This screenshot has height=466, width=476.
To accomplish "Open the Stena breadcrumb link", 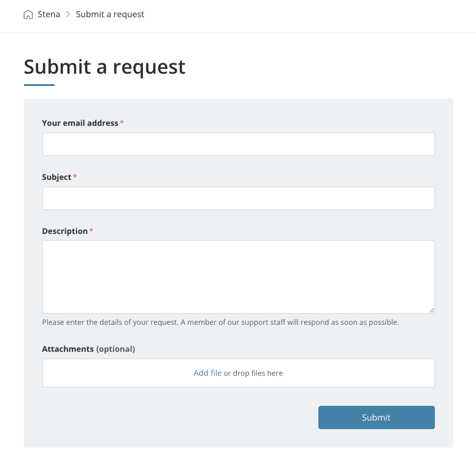I will pos(49,14).
